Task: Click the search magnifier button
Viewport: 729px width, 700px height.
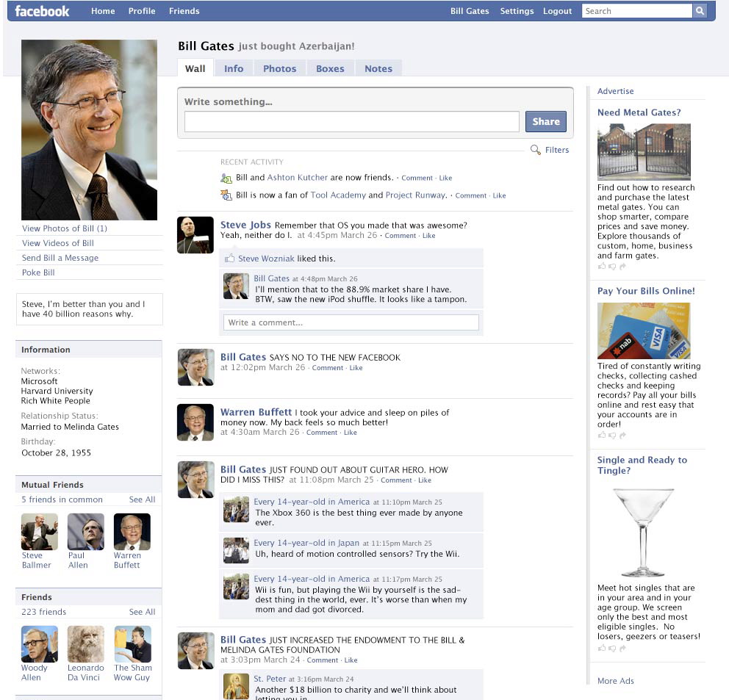Action: tap(700, 11)
